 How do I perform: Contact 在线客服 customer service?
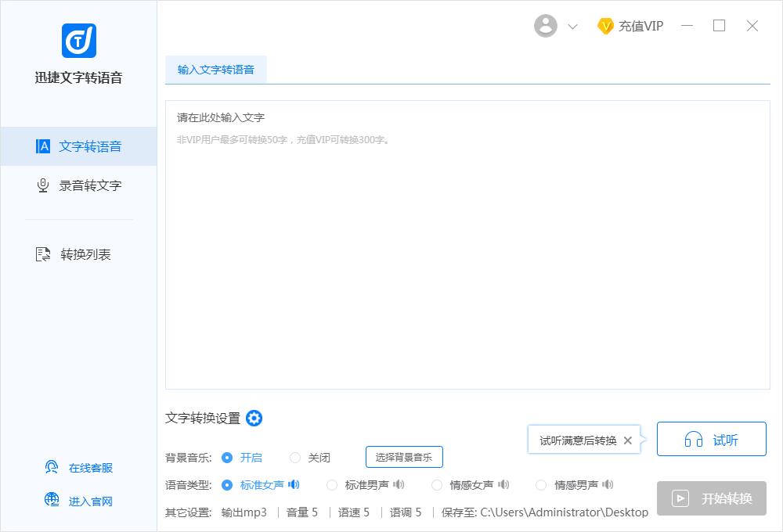pos(81,467)
